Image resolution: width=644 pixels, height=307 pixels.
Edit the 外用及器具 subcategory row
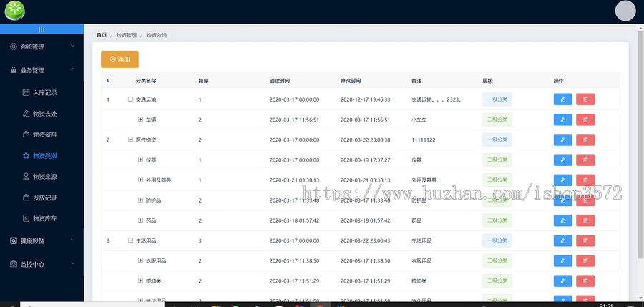(562, 180)
